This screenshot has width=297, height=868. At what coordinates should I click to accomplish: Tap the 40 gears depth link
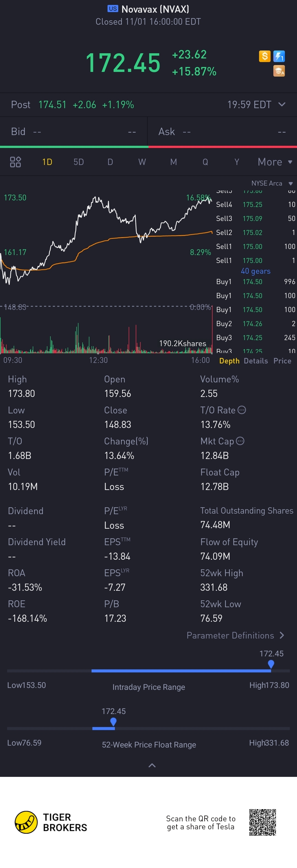255,271
